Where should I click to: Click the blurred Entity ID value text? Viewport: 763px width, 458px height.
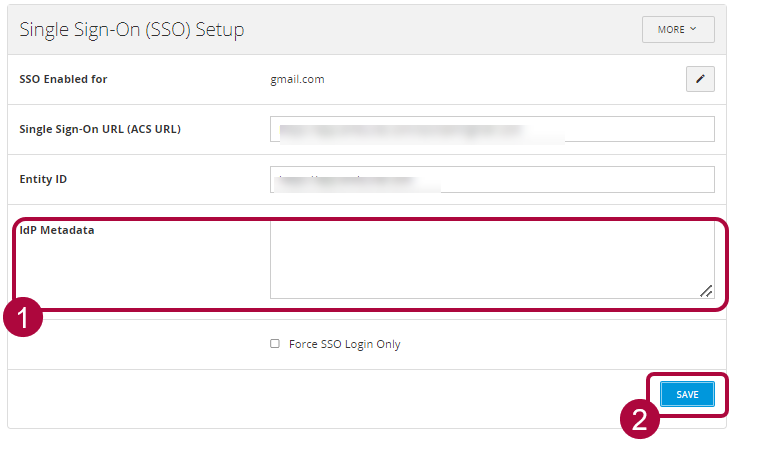tap(355, 180)
